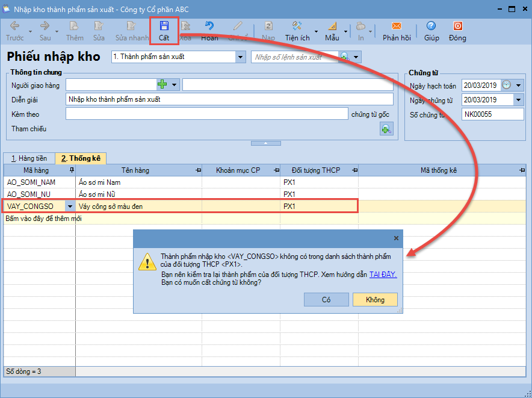The width and height of the screenshot is (532, 398).
Task: Toggle the pin on Mã hàng column header
Action: click(x=72, y=170)
